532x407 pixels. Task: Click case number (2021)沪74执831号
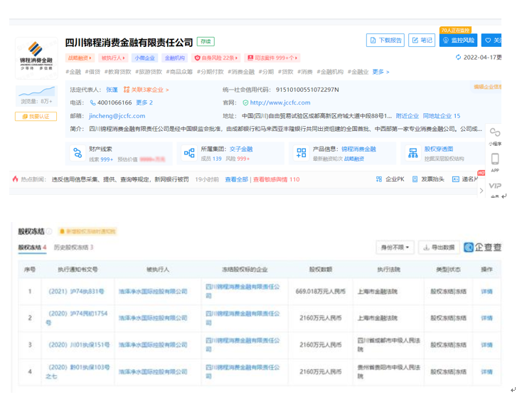click(x=76, y=292)
